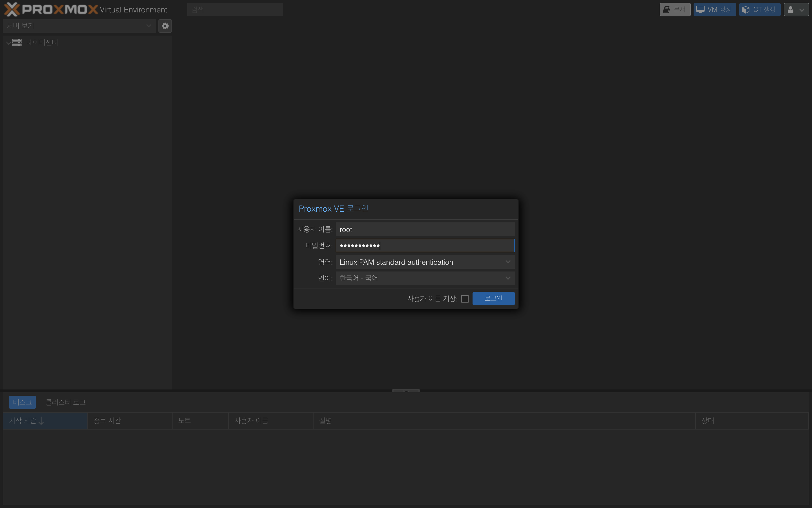The height and width of the screenshot is (508, 812).
Task: Open the user account menu icon
Action: 796,10
